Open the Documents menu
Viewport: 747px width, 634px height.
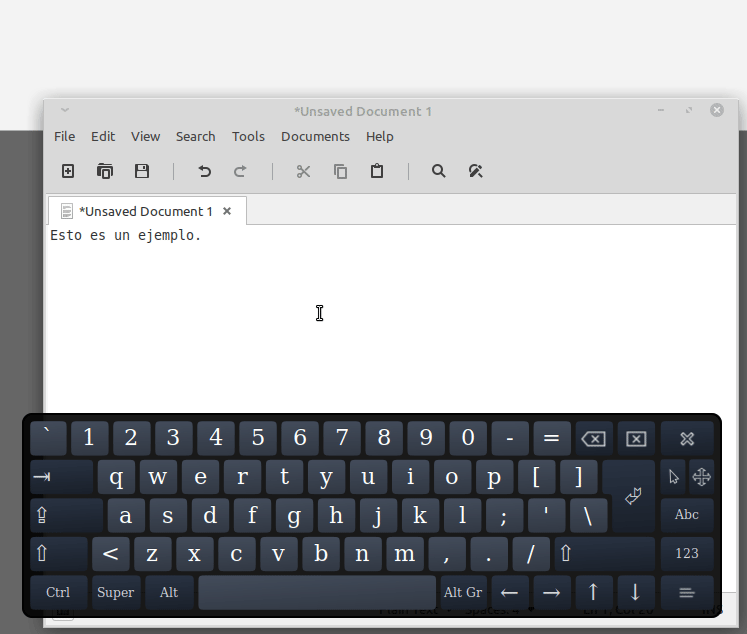315,136
